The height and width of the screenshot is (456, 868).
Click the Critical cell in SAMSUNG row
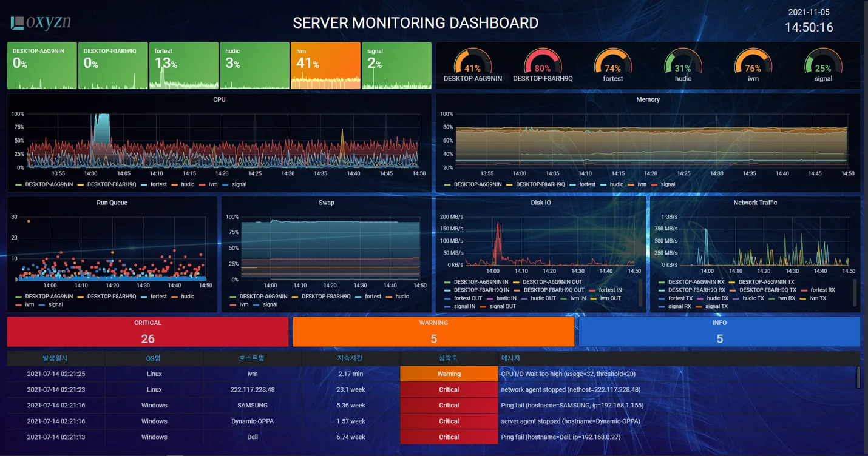[449, 406]
